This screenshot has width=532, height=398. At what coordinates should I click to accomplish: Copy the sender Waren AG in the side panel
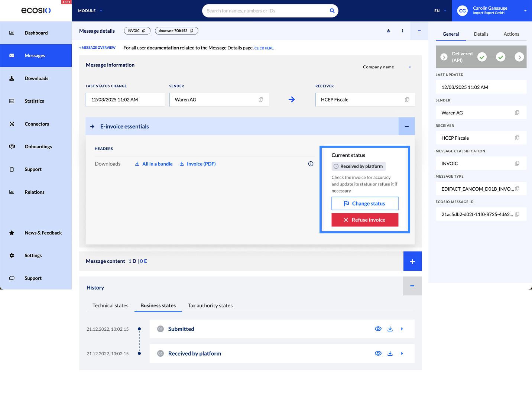pyautogui.click(x=517, y=113)
